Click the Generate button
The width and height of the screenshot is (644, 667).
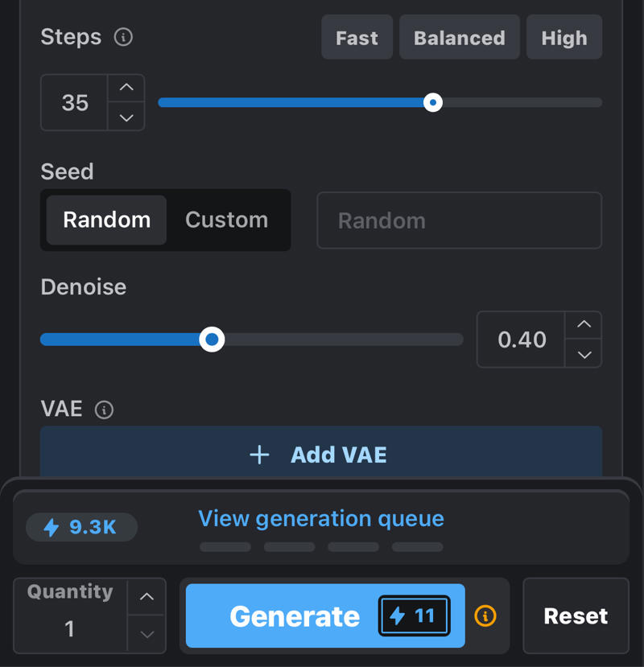point(325,616)
